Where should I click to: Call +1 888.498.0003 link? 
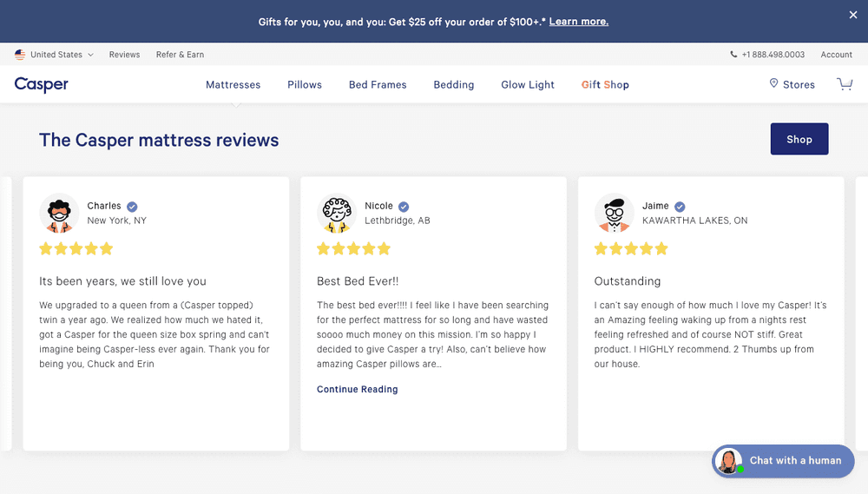click(773, 55)
